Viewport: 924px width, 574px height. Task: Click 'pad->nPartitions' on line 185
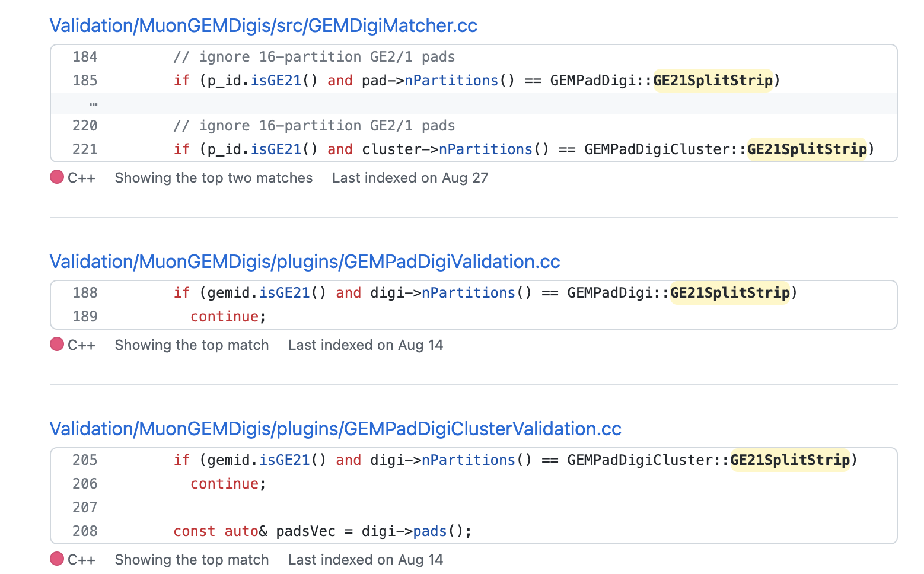coord(430,81)
